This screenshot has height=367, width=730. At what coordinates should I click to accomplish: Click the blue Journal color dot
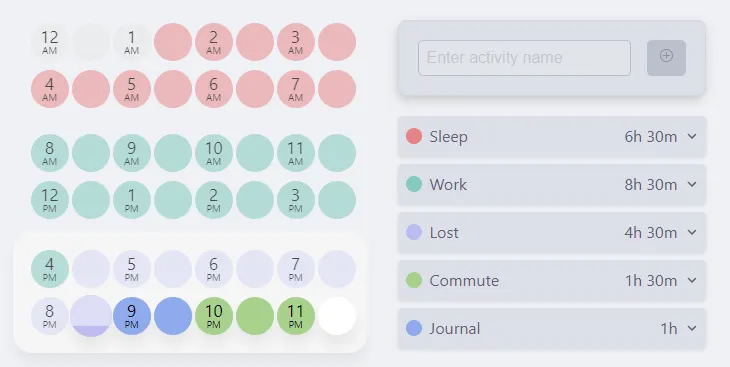point(414,328)
